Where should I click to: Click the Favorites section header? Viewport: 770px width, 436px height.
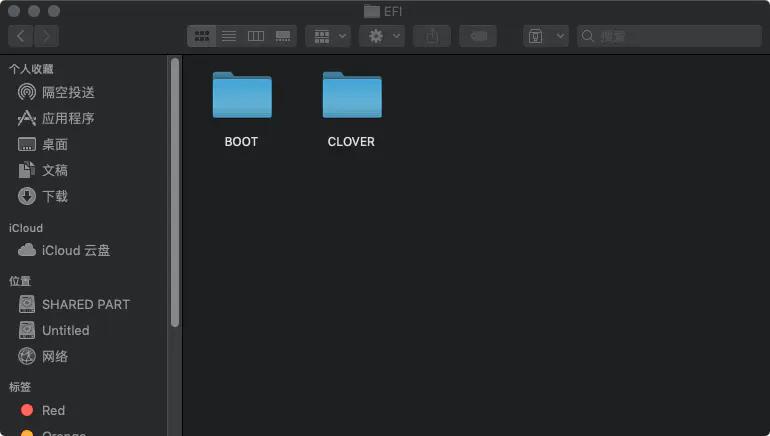point(31,69)
